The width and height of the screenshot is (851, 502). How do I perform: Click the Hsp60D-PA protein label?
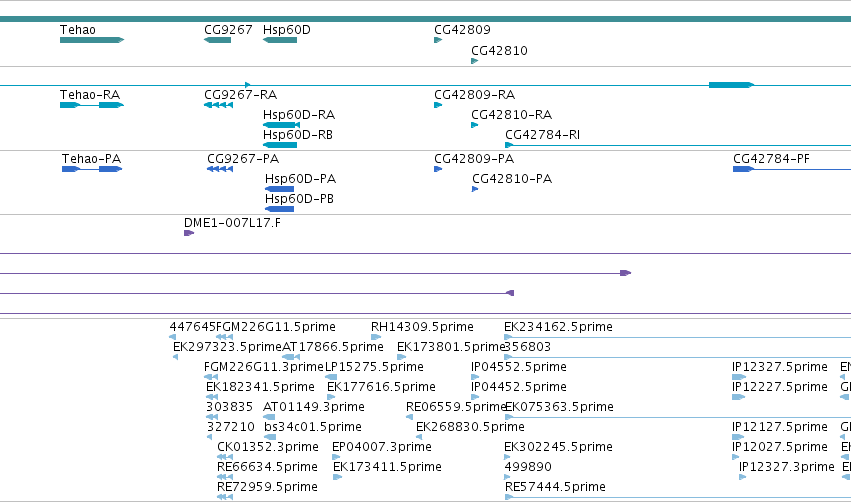[x=301, y=179]
